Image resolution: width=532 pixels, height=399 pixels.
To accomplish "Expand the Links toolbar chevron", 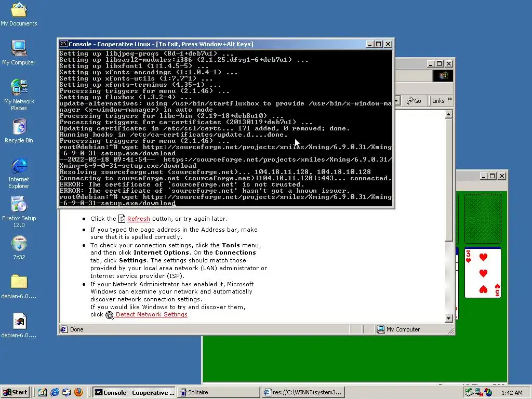I will (x=450, y=100).
